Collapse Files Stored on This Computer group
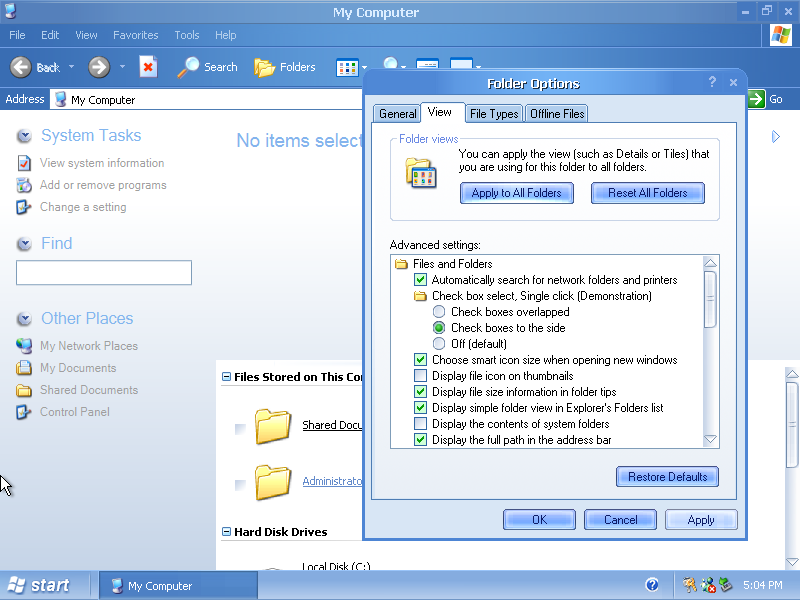The width and height of the screenshot is (800, 600). coord(226,377)
